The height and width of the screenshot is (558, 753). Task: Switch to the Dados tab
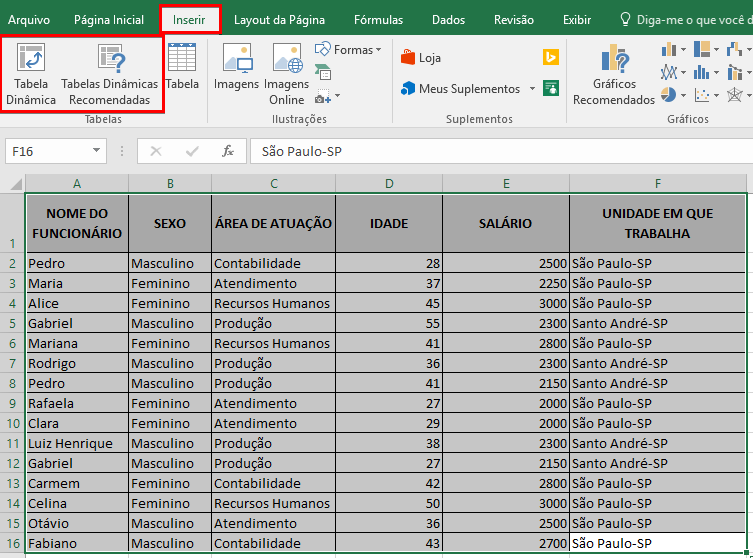449,20
